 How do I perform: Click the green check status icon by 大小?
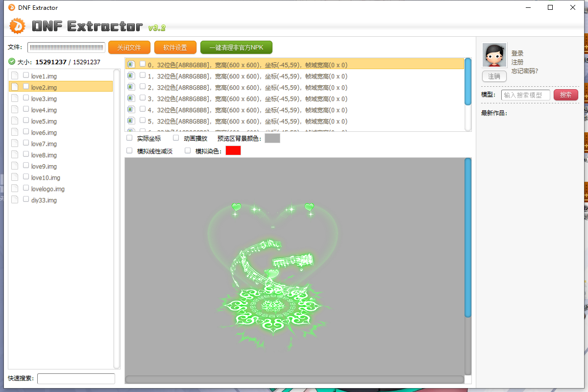pos(12,62)
